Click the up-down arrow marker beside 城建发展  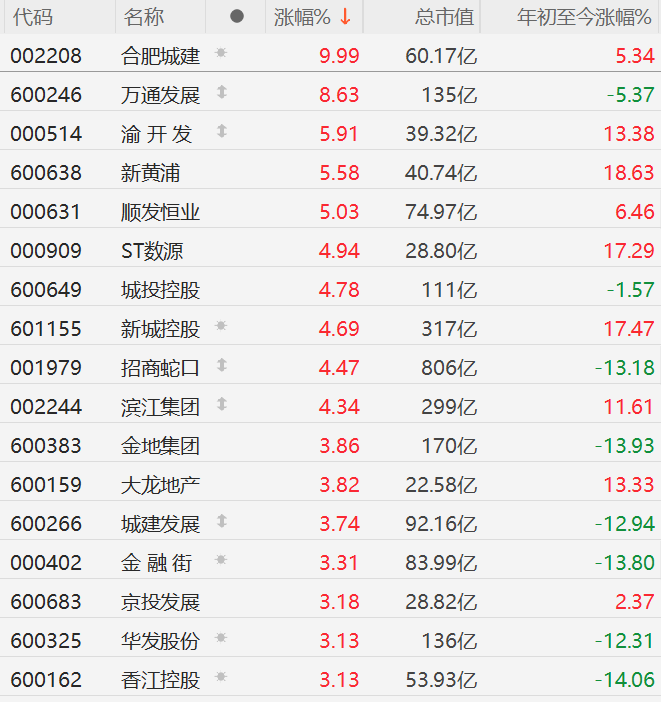[222, 521]
